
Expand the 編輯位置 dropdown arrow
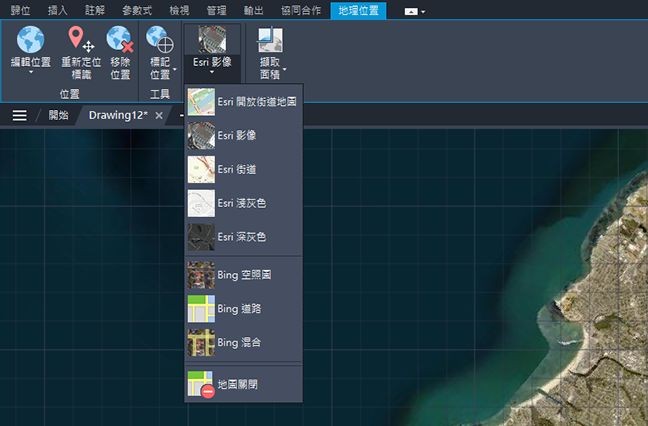pyautogui.click(x=31, y=72)
